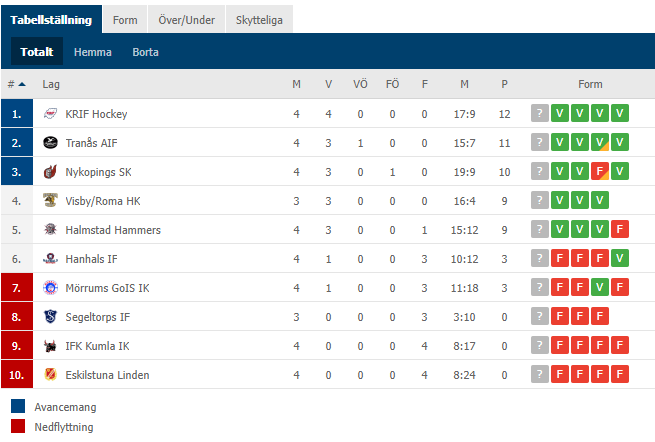Screen dimensions: 655x442
Task: Open the Skytteliga tab
Action: coord(259,20)
